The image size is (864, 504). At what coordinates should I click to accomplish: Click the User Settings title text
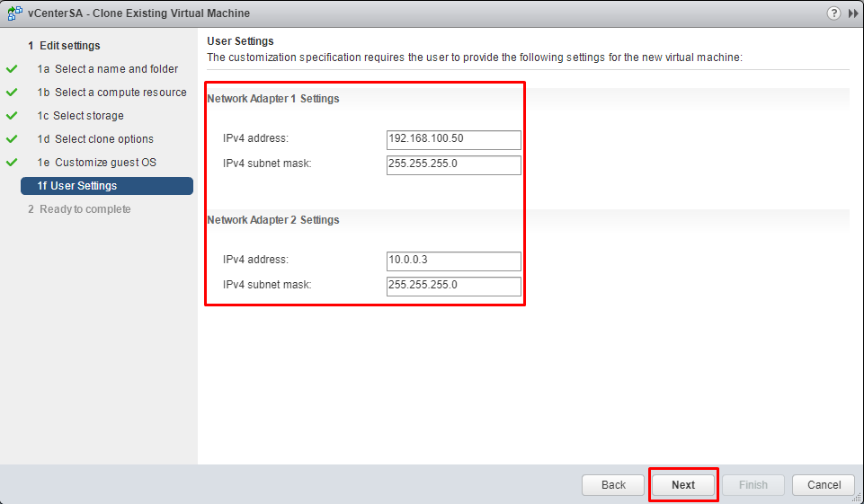pos(240,41)
